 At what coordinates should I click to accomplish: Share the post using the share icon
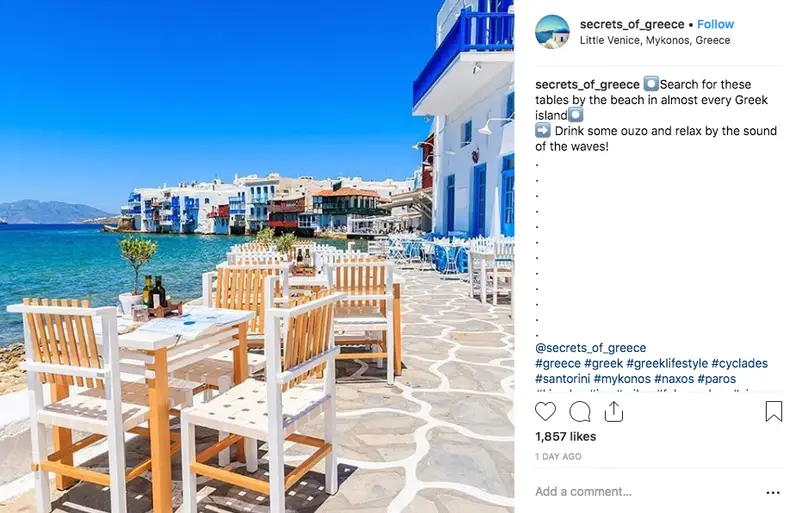coord(614,411)
